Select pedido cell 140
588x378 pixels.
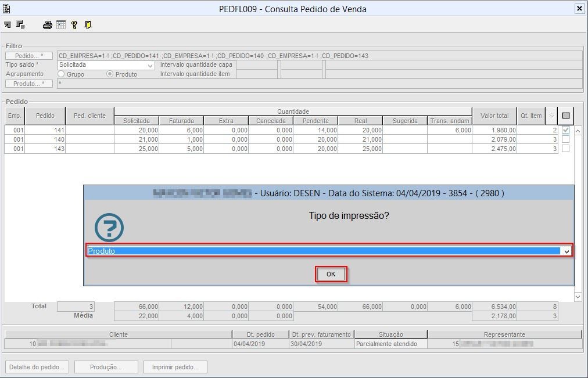(45, 139)
